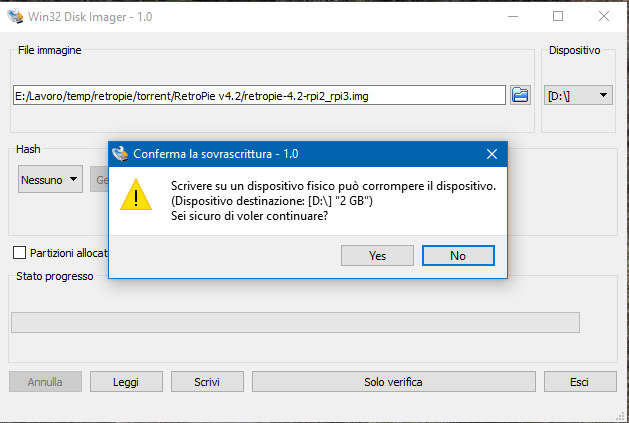Click the Solo verifica button
This screenshot has height=423, width=629.
tap(392, 382)
